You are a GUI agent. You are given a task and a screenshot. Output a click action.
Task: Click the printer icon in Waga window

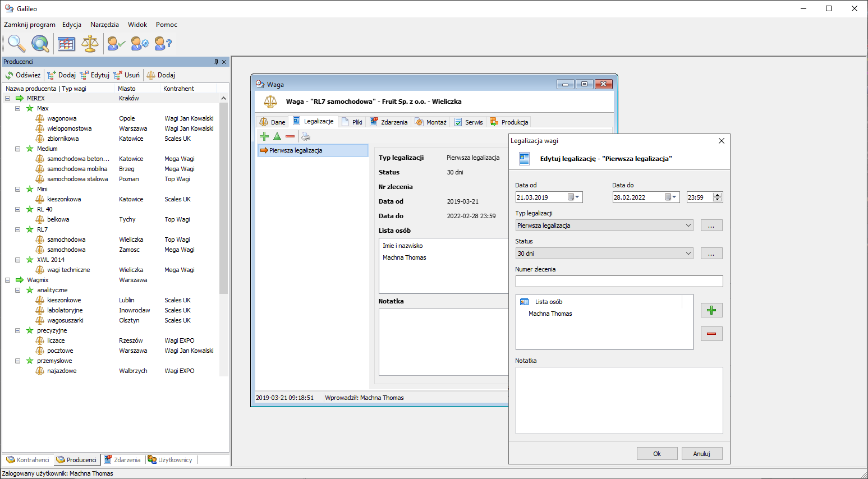point(306,136)
